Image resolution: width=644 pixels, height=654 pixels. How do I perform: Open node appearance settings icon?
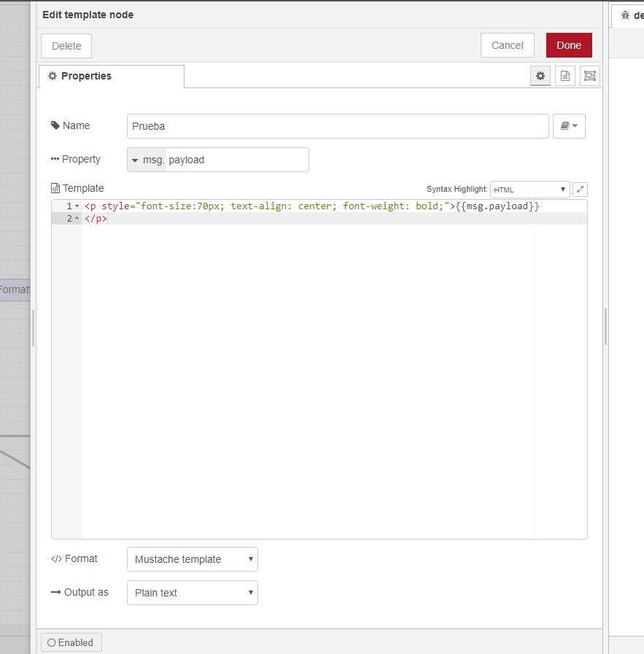[590, 76]
